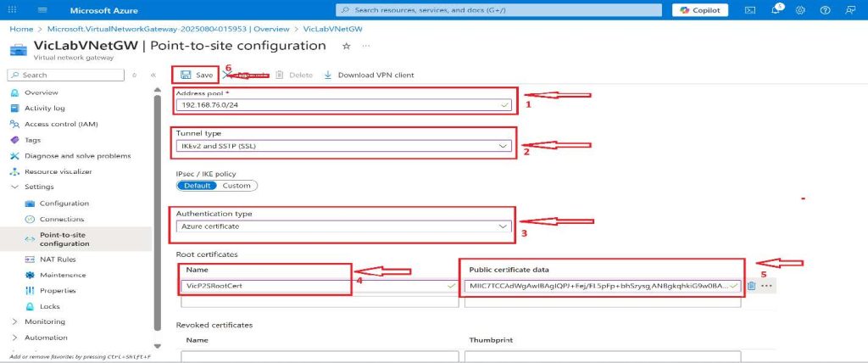Delete the VicP2SRootCert certificate row
This screenshot has height=363, width=868.
click(752, 286)
